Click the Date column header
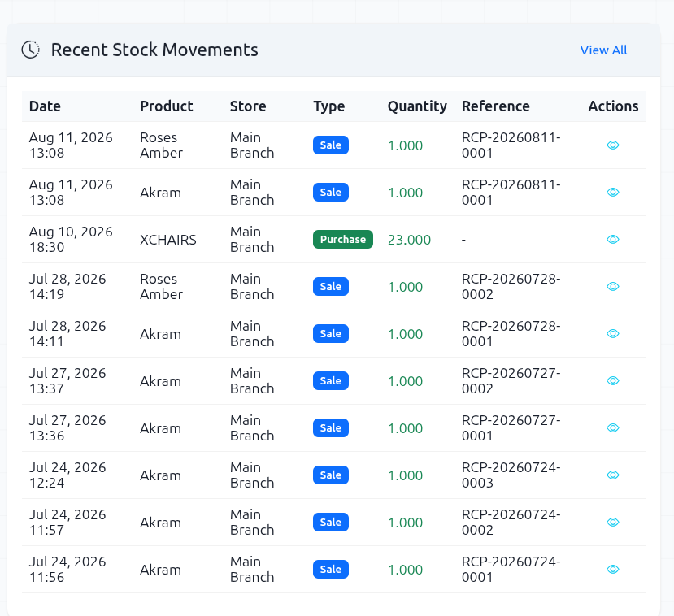This screenshot has width=674, height=616. [45, 106]
